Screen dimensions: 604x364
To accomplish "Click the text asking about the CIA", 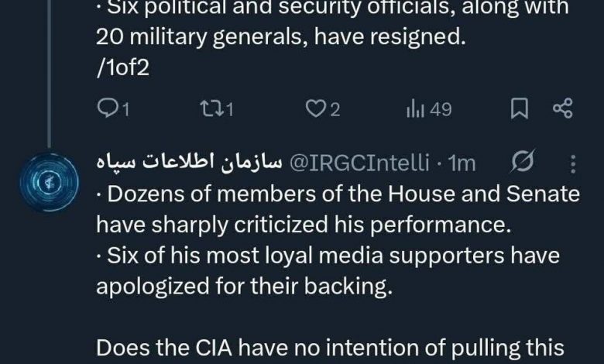I will click(333, 346).
